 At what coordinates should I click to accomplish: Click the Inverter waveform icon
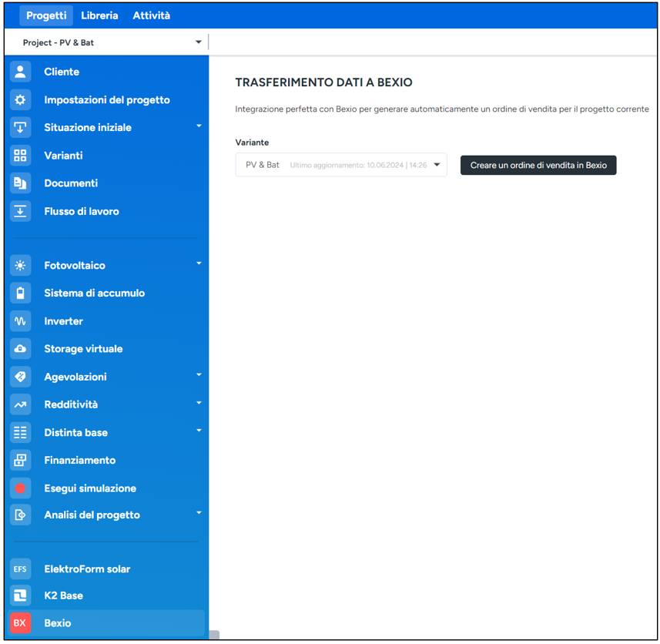[x=20, y=321]
